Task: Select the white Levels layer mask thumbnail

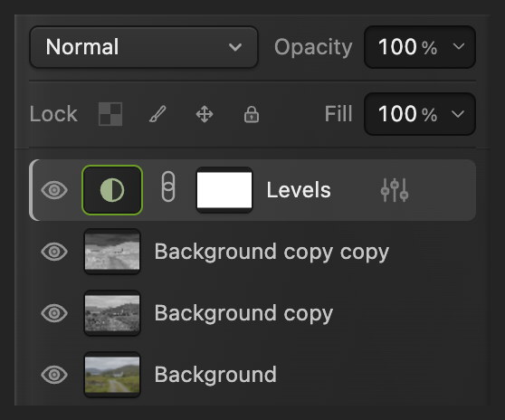Action: pyautogui.click(x=224, y=190)
